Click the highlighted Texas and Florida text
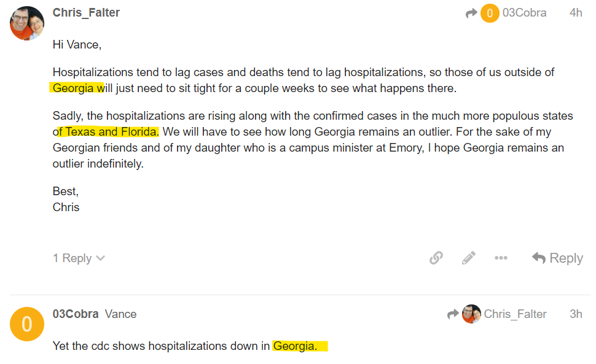The width and height of the screenshot is (596, 364). [x=112, y=132]
